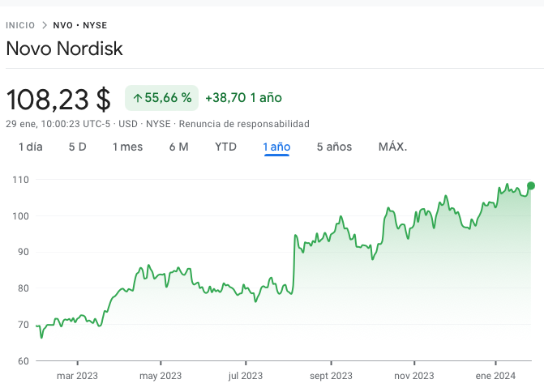Image resolution: width=544 pixels, height=392 pixels.
Task: Select the 1 día time range tab
Action: 30,147
